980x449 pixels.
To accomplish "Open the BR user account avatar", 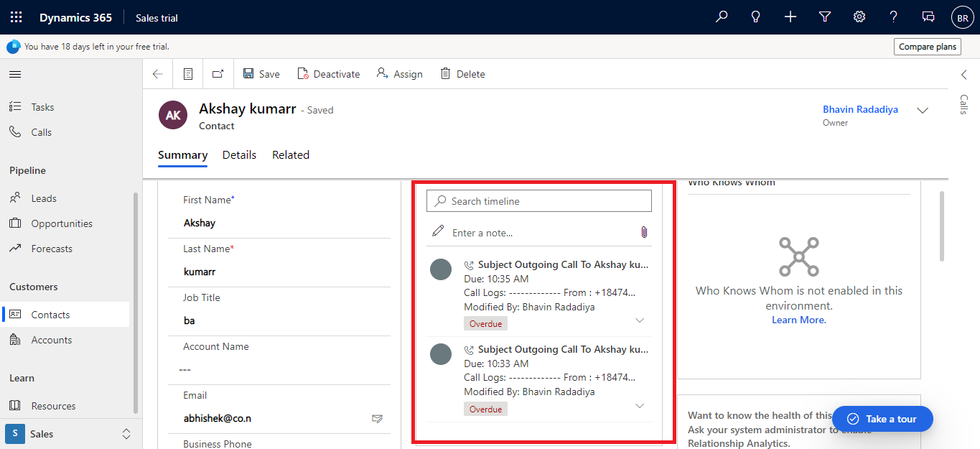I will 962,17.
